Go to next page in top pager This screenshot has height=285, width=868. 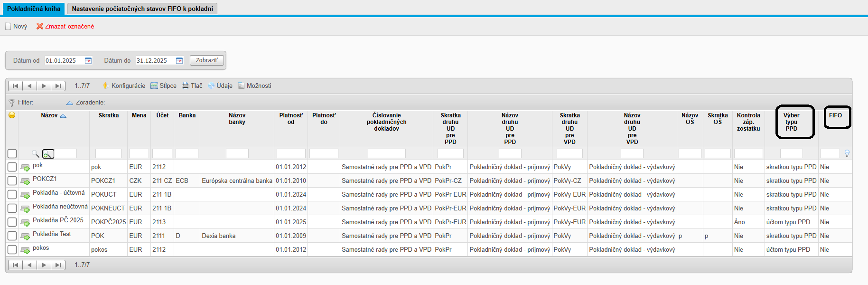point(44,86)
